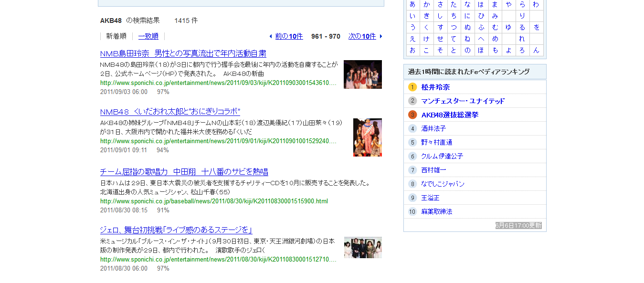Select kana や in the index grid
The height and width of the screenshot is (283, 644).
[509, 4]
